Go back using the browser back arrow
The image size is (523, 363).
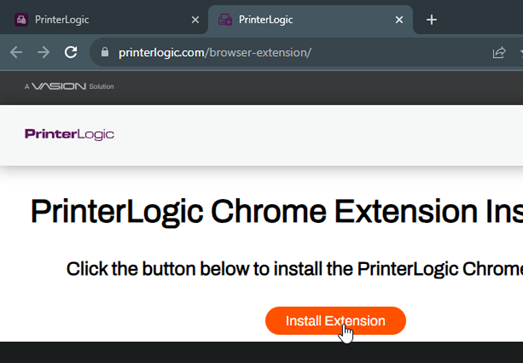pos(16,52)
